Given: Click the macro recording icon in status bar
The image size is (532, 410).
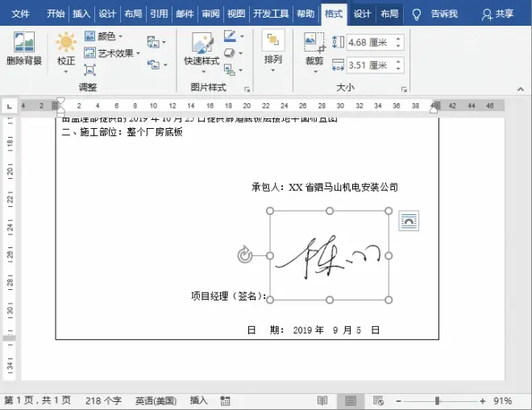Looking at the screenshot, I should pyautogui.click(x=225, y=401).
